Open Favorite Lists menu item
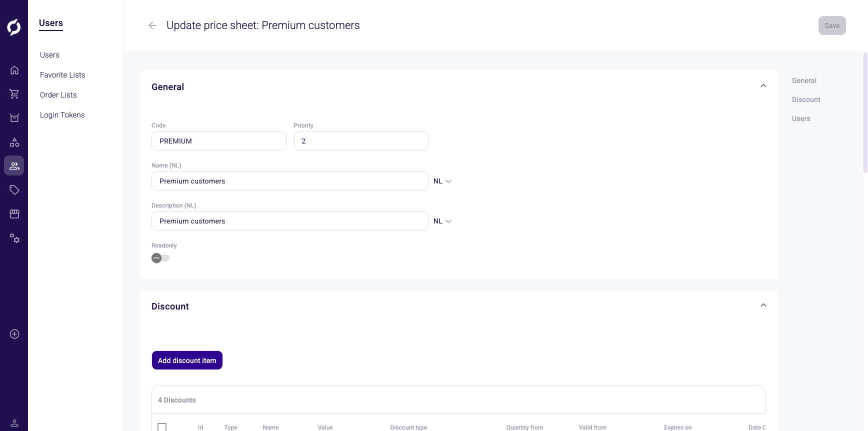This screenshot has width=868, height=431. coord(62,75)
